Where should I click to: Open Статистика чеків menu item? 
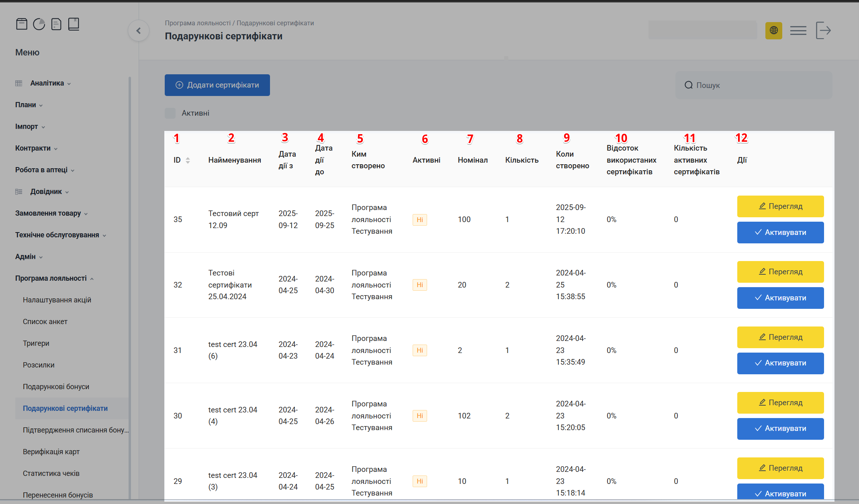(x=51, y=473)
